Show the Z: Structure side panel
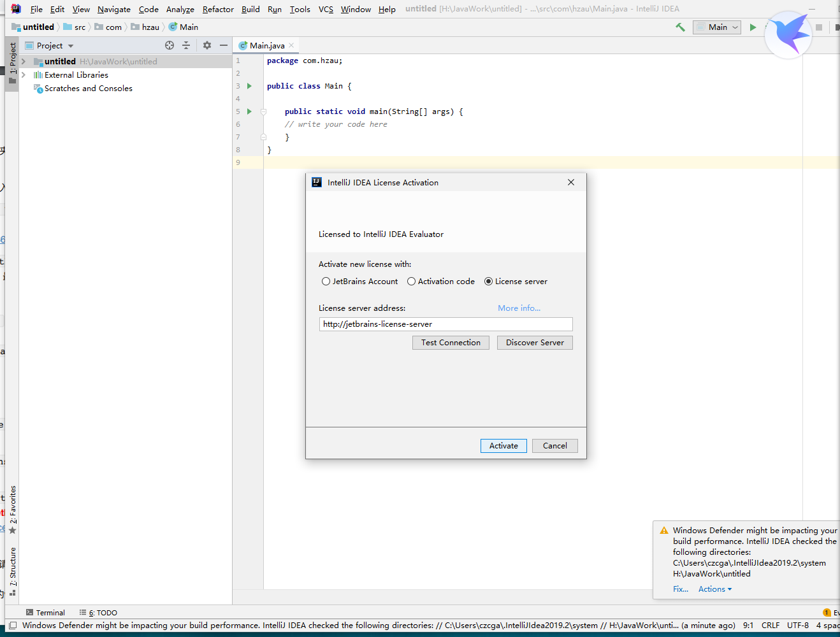The width and height of the screenshot is (840, 637). [x=12, y=571]
